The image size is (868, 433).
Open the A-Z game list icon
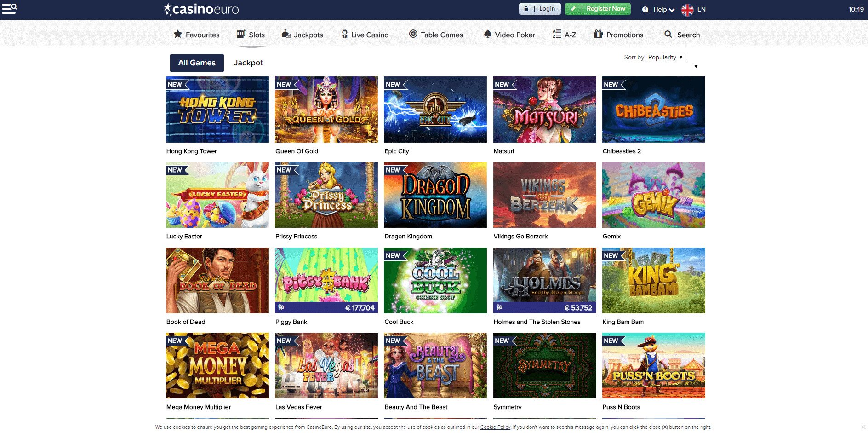pos(556,34)
